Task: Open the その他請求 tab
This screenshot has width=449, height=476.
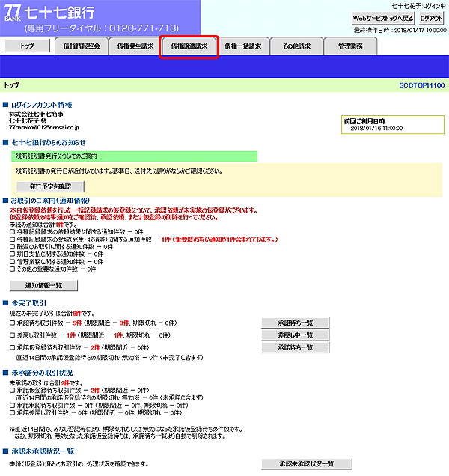Action: 296,46
